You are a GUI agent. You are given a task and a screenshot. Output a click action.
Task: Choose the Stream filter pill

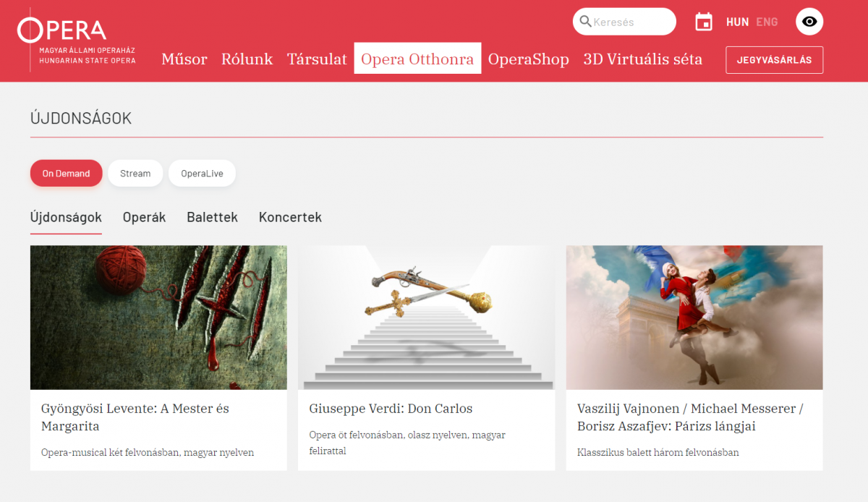point(135,174)
